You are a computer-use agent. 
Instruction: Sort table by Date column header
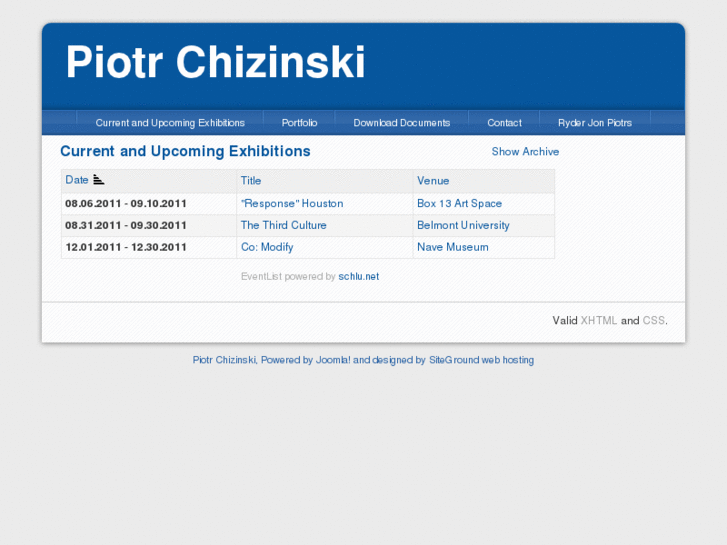tap(77, 180)
